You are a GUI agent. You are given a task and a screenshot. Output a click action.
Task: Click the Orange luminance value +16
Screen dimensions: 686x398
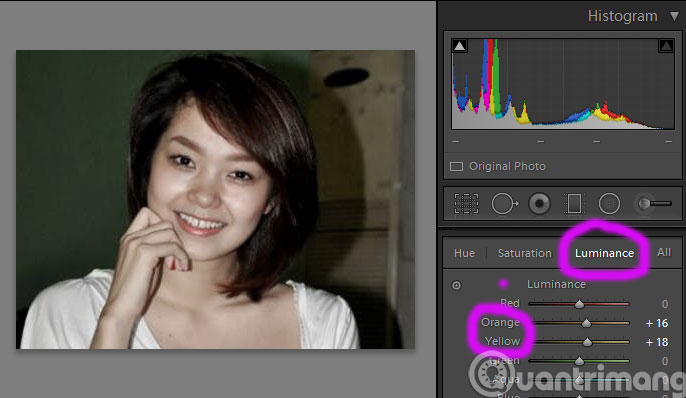point(657,323)
